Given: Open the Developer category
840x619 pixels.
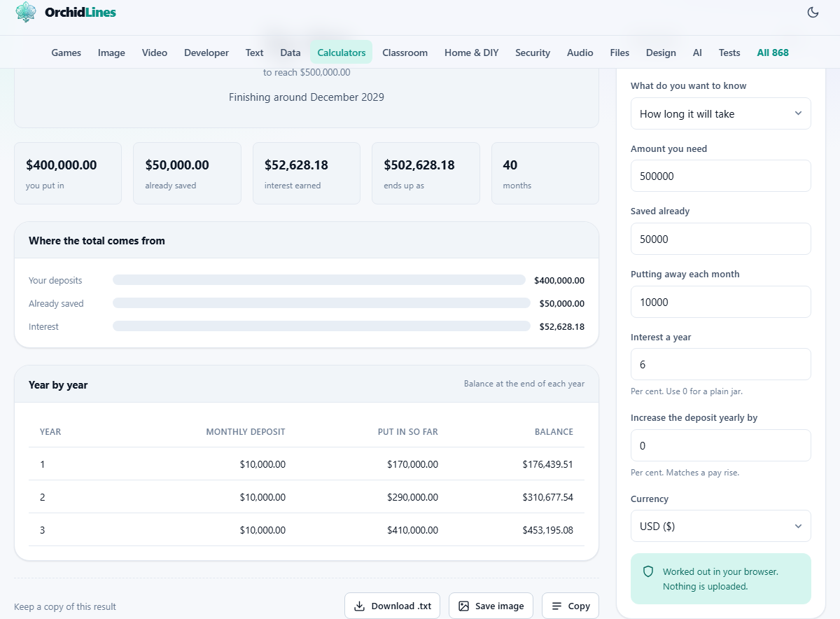Looking at the screenshot, I should coord(206,53).
